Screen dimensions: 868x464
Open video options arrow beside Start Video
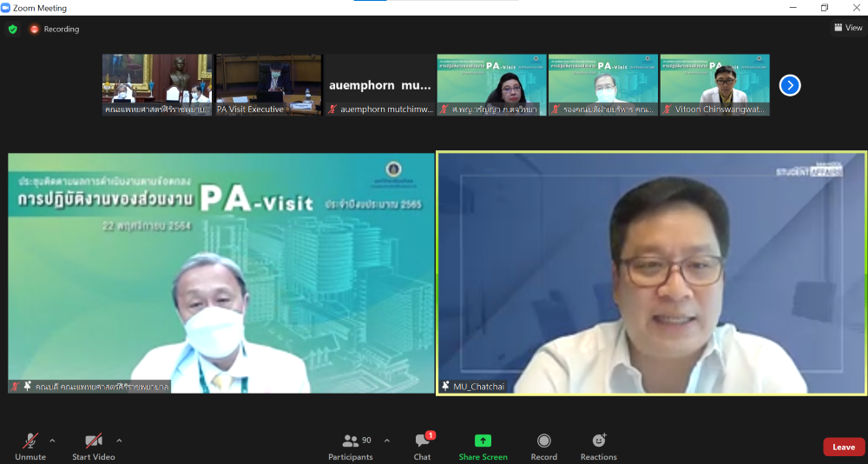click(119, 441)
